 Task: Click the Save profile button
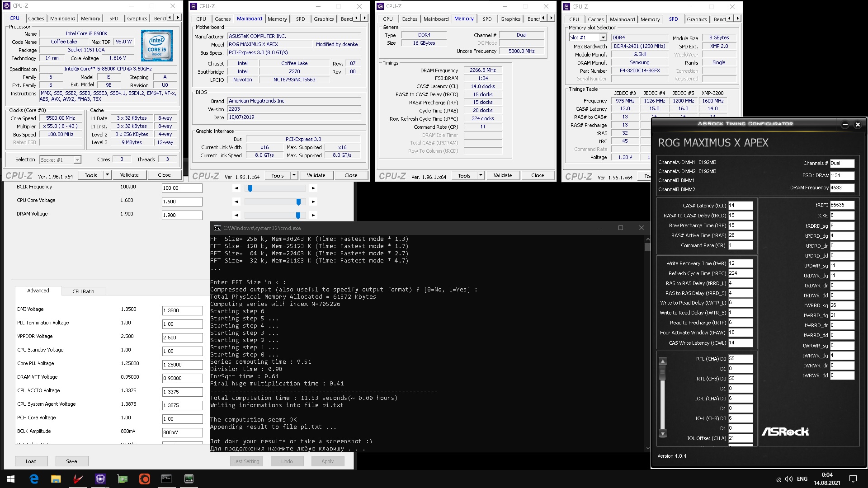(x=71, y=461)
